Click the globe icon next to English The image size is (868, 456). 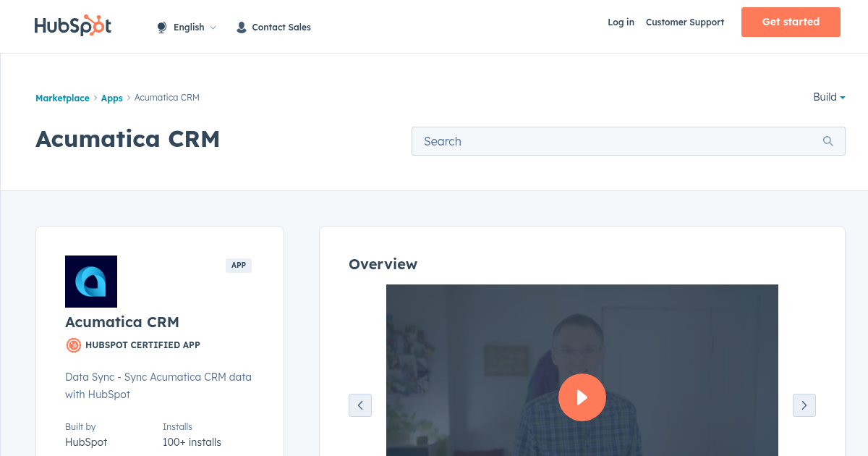(161, 27)
